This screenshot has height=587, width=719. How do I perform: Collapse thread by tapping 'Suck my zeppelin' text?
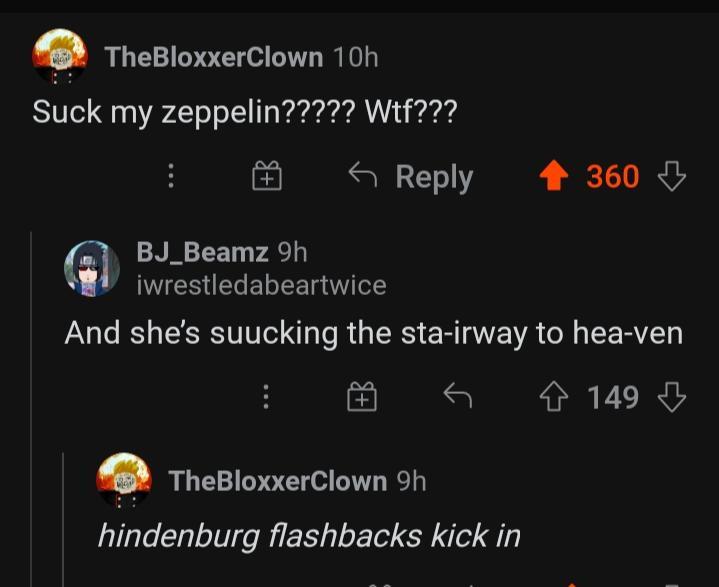[245, 111]
